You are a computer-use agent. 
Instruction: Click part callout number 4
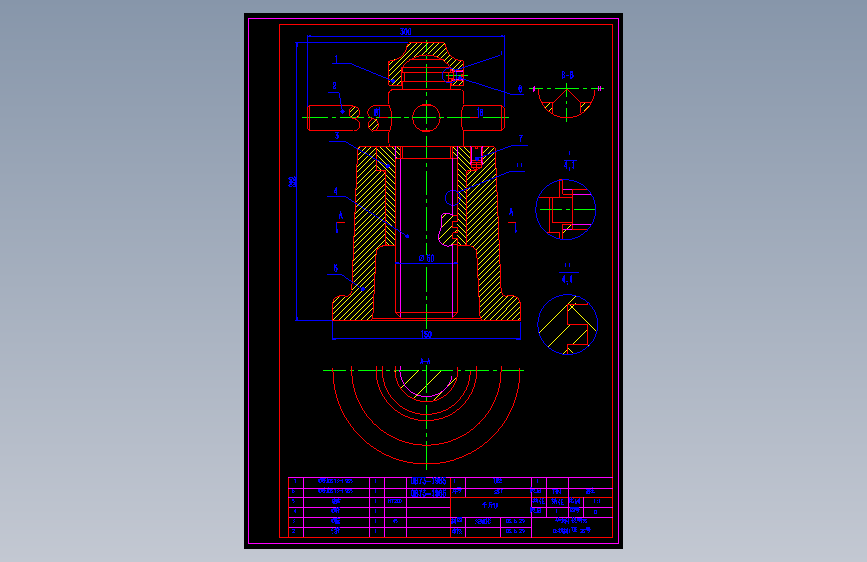pos(336,191)
